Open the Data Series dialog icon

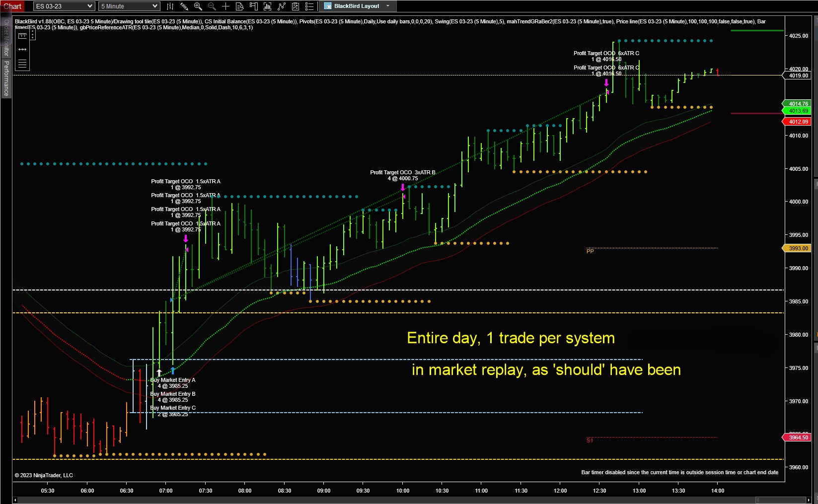[x=267, y=6]
